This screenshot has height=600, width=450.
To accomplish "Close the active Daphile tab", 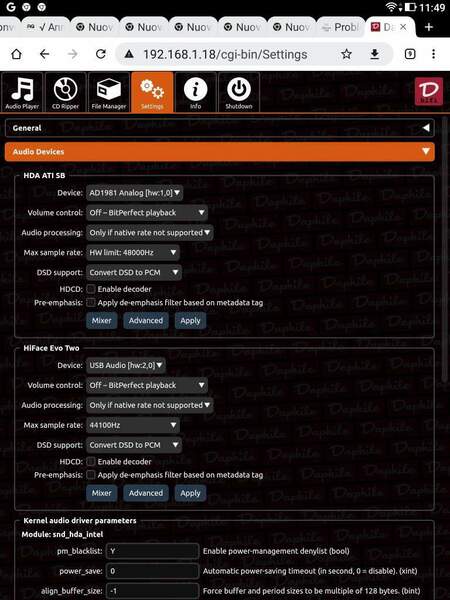I will point(403,27).
